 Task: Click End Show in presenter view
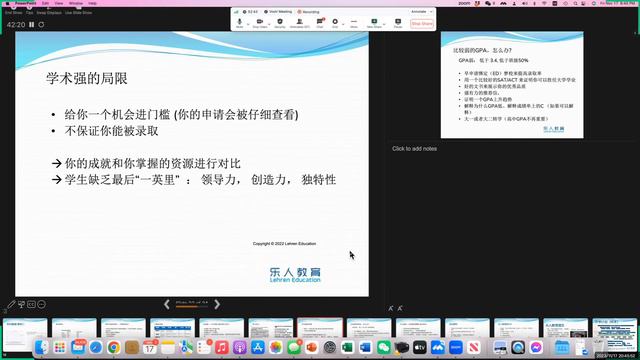click(x=13, y=10)
